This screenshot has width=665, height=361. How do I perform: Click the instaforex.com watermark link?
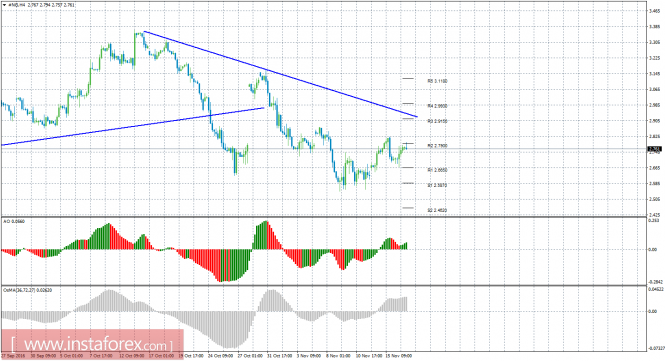92,344
